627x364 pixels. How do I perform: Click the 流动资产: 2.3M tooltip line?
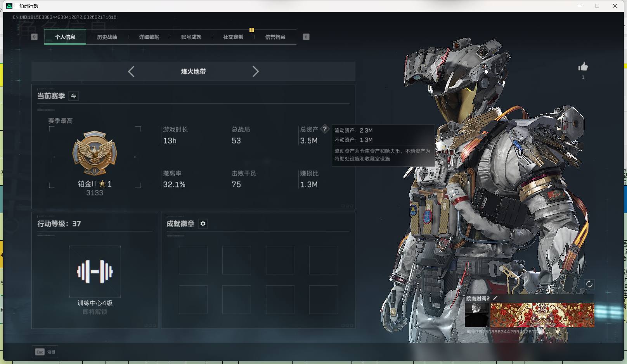pyautogui.click(x=353, y=130)
